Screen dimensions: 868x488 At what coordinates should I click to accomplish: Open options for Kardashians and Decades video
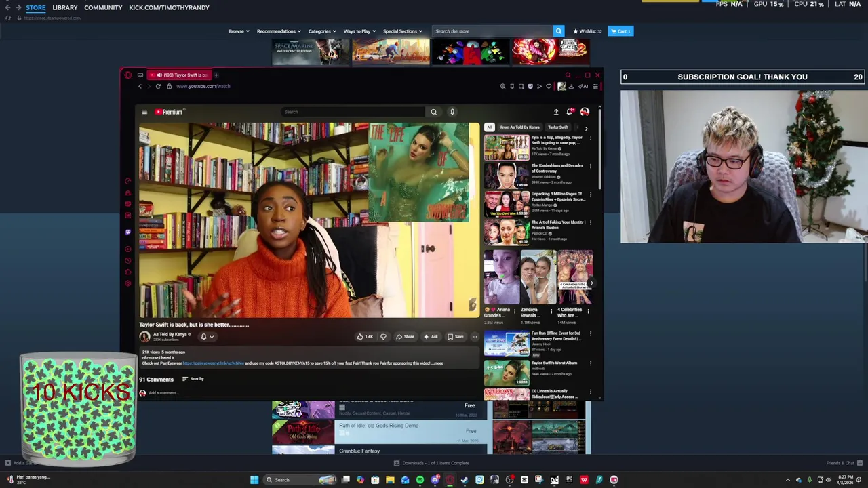point(590,166)
